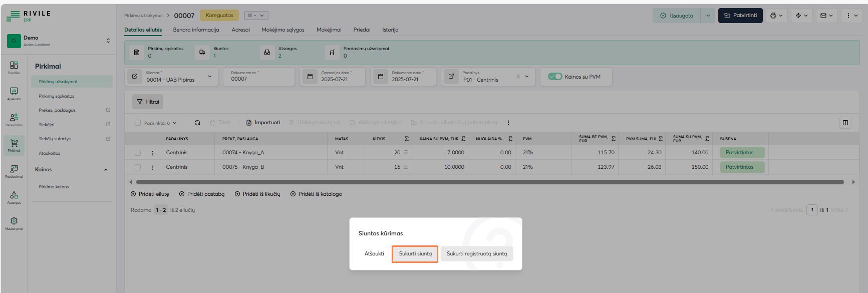Switch to the Bendra informacija tab
The image size is (868, 293).
pos(196,30)
